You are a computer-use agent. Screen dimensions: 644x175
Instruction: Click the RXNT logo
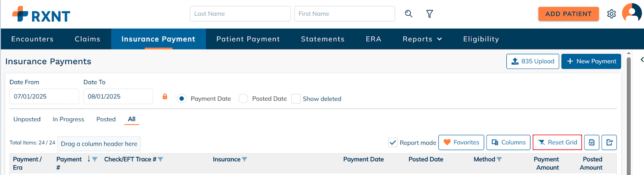pyautogui.click(x=41, y=14)
